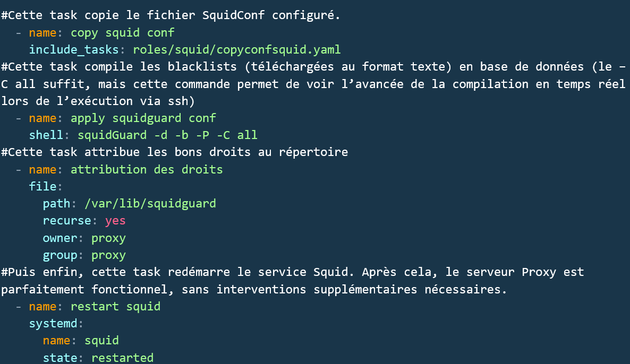Click the comment starting '#Cette task copie'

click(x=170, y=15)
